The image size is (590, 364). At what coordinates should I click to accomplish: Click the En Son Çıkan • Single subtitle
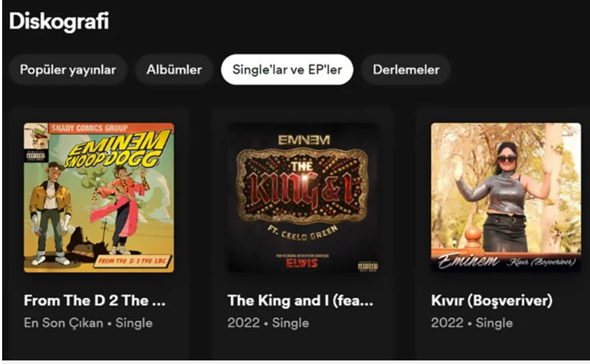[x=88, y=323]
